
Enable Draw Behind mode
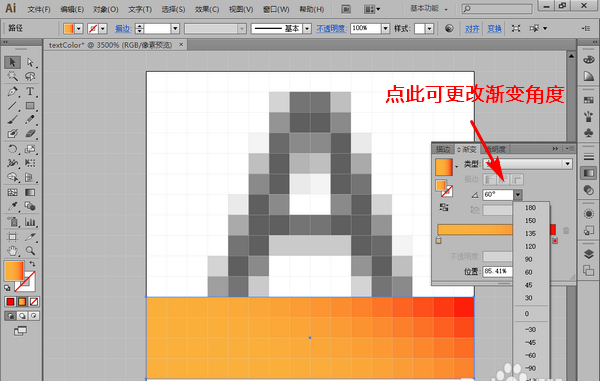[22, 316]
